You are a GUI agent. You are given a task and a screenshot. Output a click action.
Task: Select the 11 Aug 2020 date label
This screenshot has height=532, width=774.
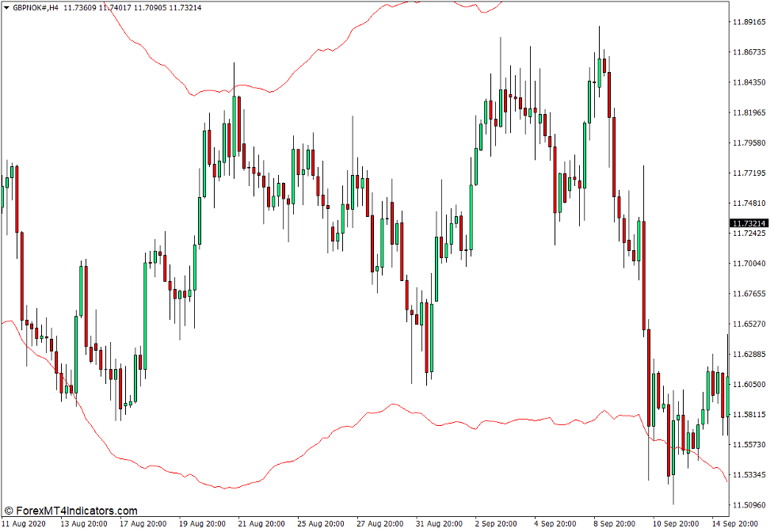click(26, 524)
